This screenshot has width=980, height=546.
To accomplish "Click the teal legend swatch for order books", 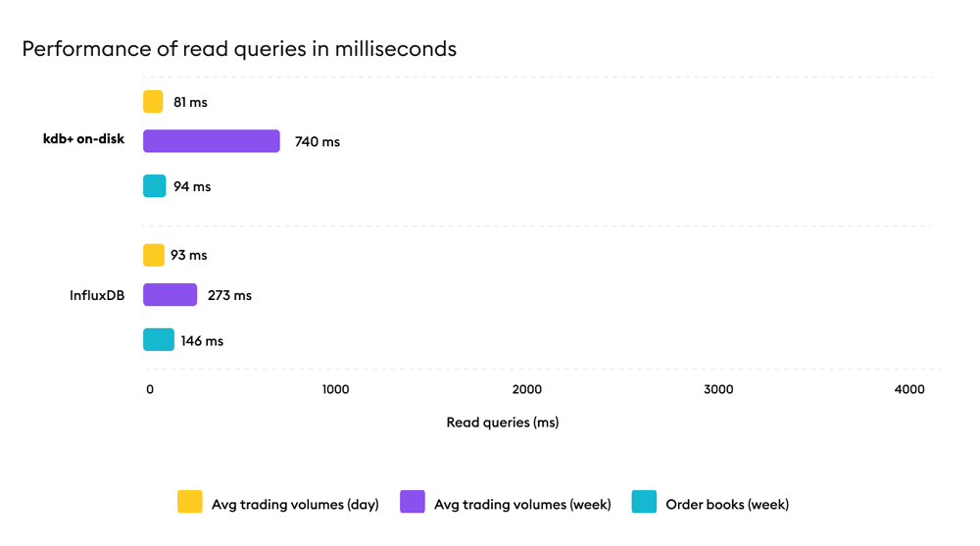I will pyautogui.click(x=644, y=502).
